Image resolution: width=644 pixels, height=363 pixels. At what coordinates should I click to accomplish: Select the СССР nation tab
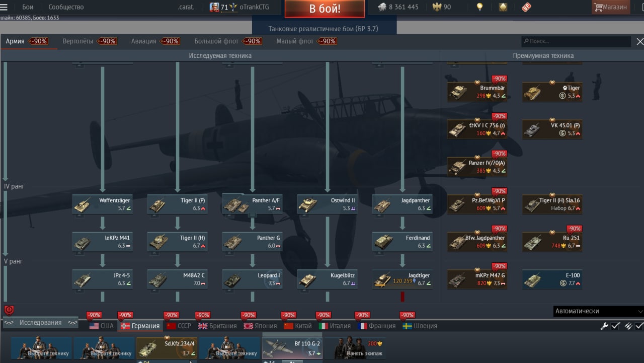point(179,326)
